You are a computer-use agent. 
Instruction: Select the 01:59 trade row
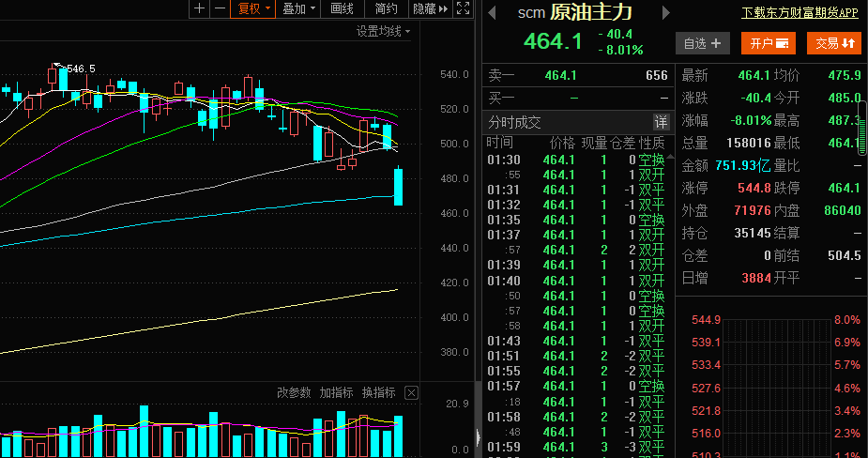576,447
